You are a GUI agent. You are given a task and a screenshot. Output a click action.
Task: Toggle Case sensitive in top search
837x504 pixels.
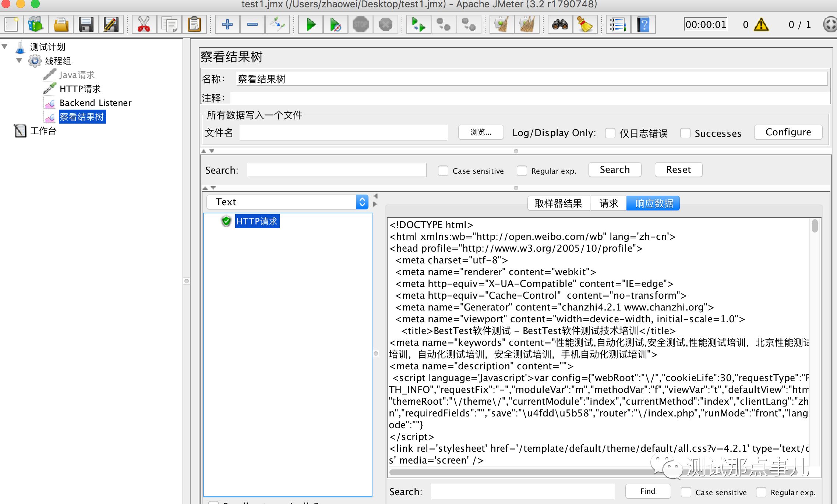point(443,171)
